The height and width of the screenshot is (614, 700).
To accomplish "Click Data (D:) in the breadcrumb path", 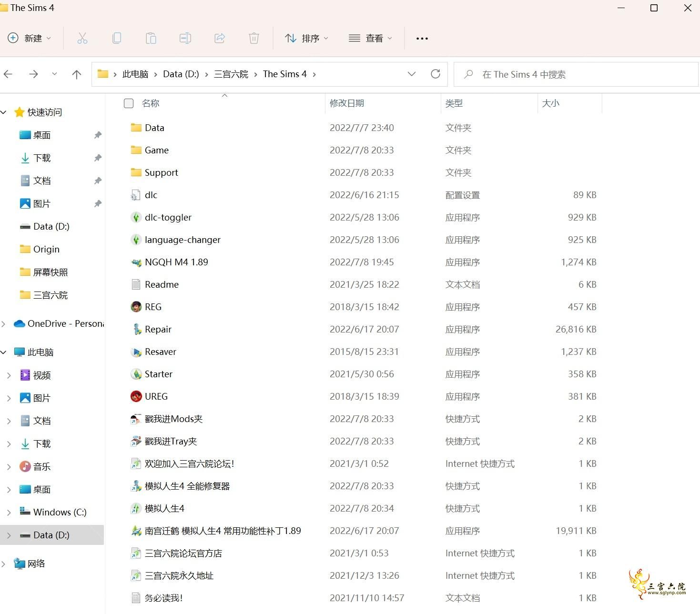I will pyautogui.click(x=181, y=74).
